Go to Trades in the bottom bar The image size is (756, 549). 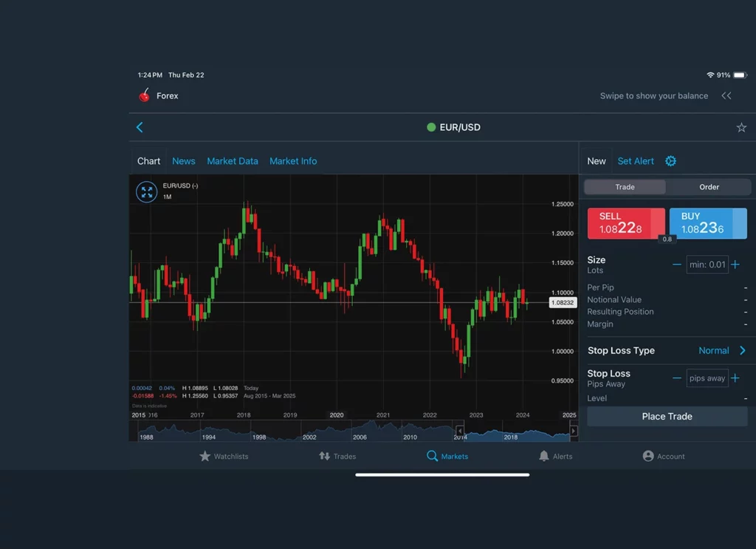337,457
